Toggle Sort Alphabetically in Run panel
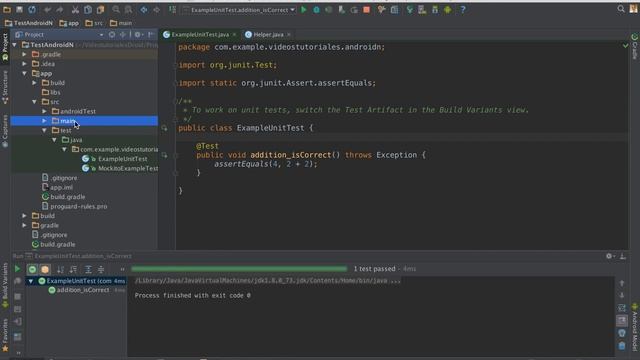This screenshot has width=640, height=360. 60,269
